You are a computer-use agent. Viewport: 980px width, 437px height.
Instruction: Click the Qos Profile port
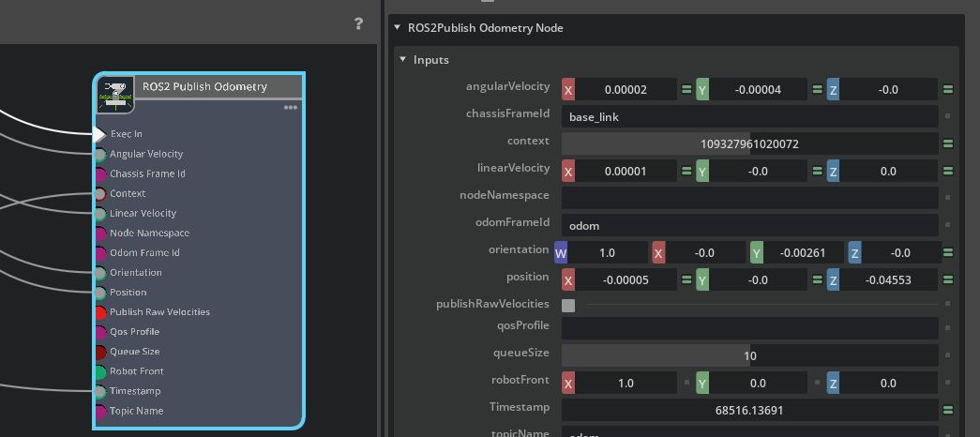[x=99, y=332]
